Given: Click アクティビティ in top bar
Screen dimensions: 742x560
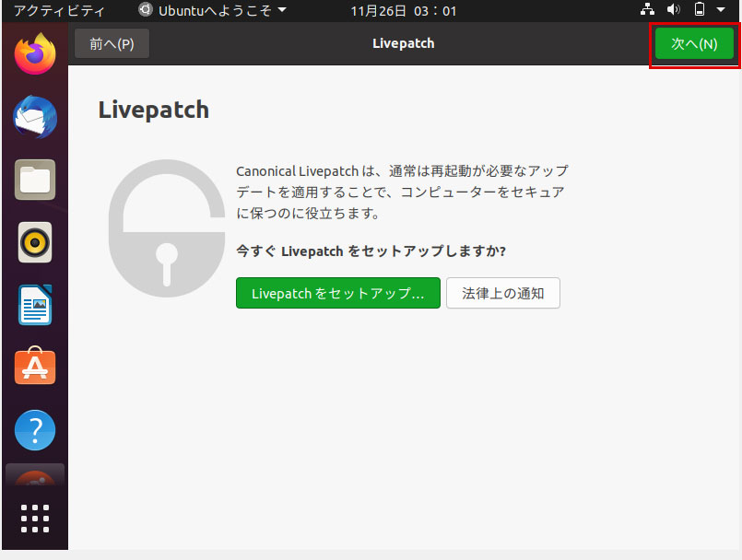Looking at the screenshot, I should tap(59, 10).
